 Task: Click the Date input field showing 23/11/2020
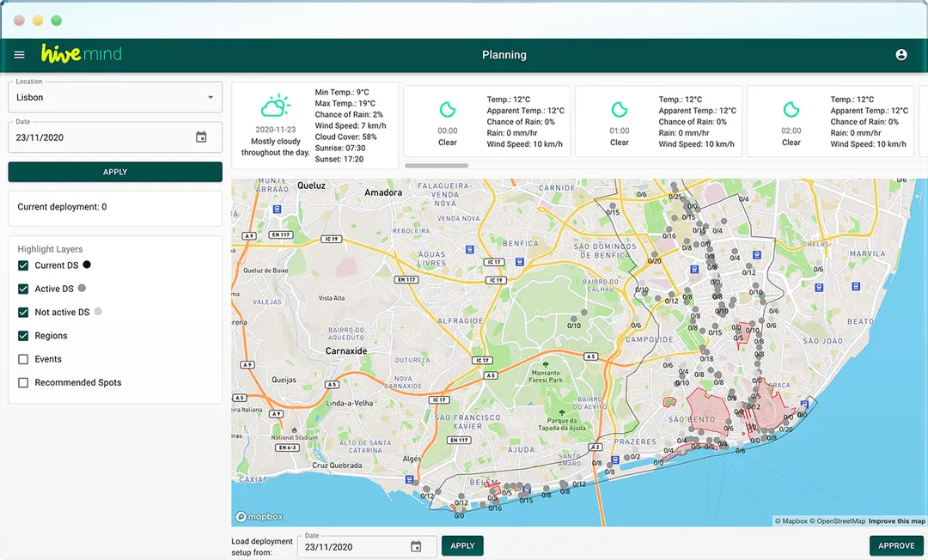click(115, 137)
